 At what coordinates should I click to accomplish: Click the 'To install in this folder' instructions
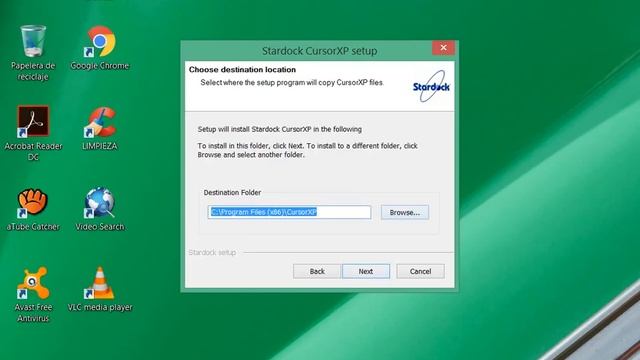click(307, 150)
